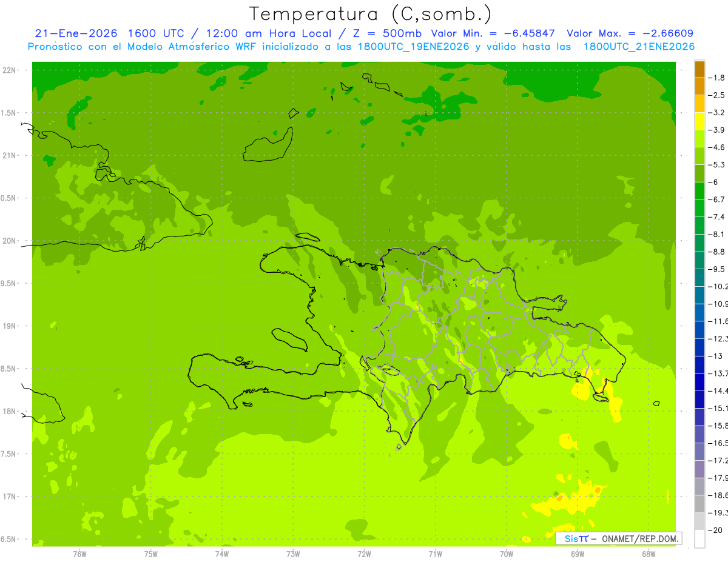Click the "69W" longitude label

click(x=578, y=554)
